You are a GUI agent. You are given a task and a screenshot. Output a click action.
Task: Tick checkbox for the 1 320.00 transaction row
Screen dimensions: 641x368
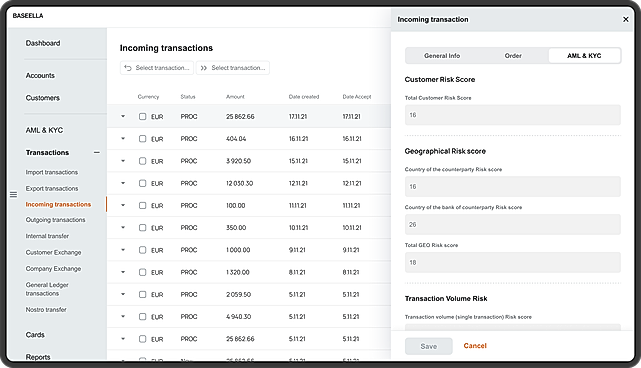tap(142, 272)
